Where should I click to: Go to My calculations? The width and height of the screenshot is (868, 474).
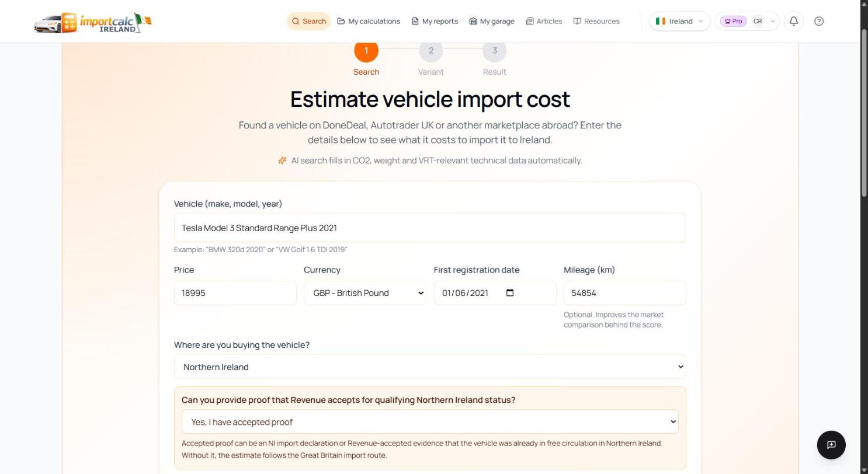[369, 21]
